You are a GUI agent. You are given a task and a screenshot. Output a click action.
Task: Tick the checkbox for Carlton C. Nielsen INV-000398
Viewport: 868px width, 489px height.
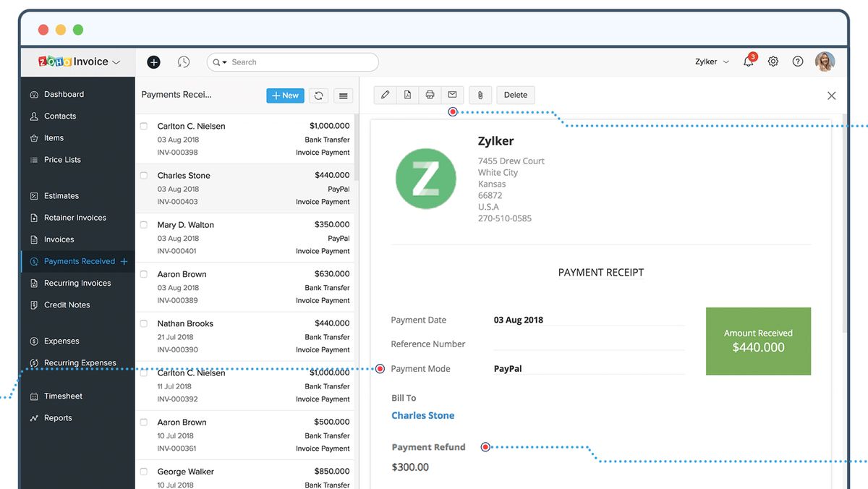144,126
